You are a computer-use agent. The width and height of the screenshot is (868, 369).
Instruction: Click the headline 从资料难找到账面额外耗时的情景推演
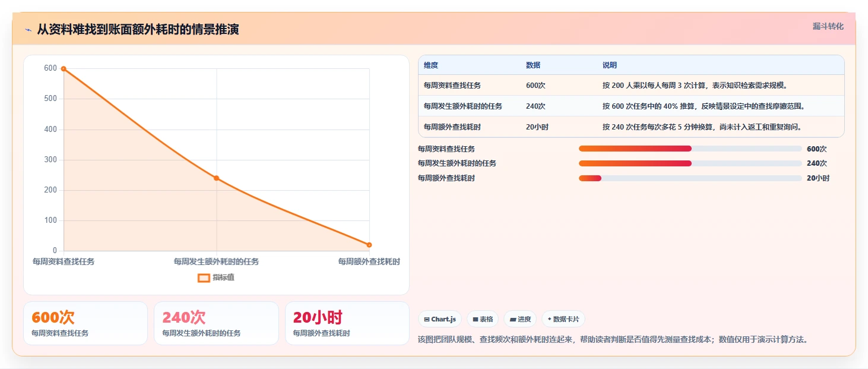click(138, 29)
